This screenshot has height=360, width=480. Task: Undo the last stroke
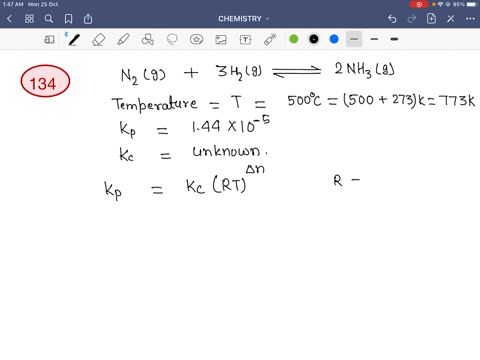pos(392,19)
